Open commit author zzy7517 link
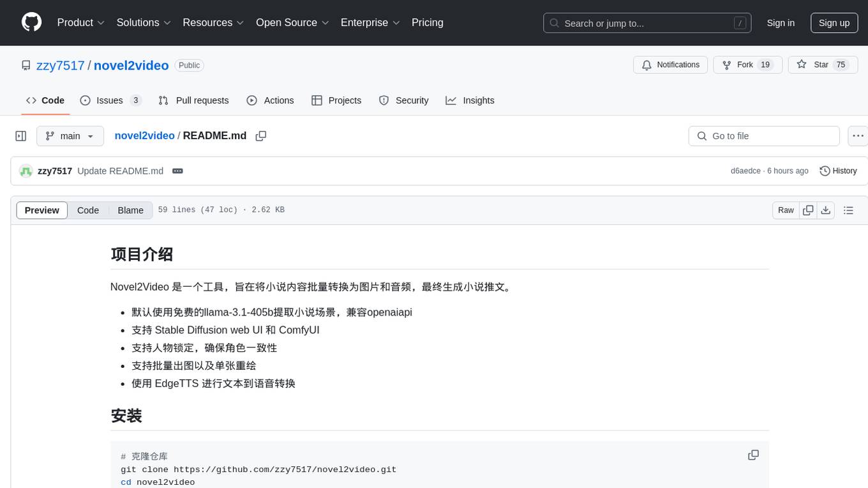 pos(55,171)
